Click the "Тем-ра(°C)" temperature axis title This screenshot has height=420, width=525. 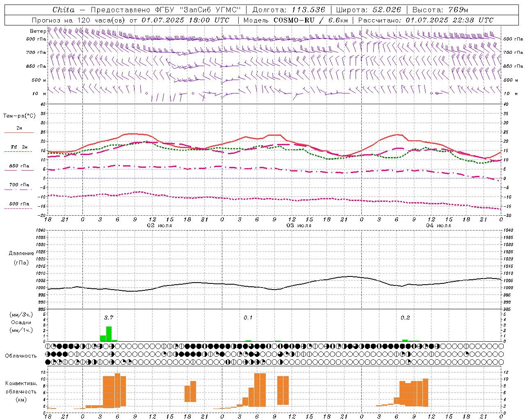[x=19, y=116]
